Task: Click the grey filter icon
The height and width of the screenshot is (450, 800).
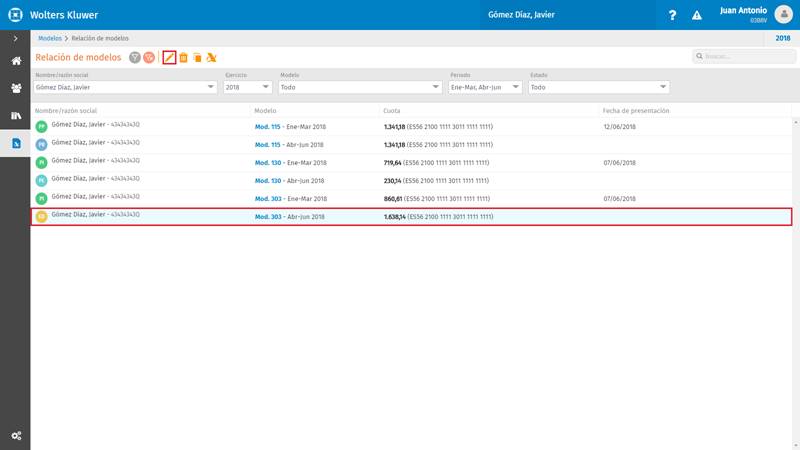Action: pyautogui.click(x=135, y=58)
